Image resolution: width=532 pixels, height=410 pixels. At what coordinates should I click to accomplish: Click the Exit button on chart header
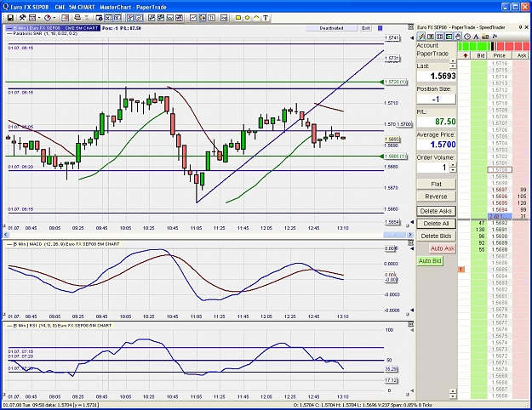tap(366, 28)
